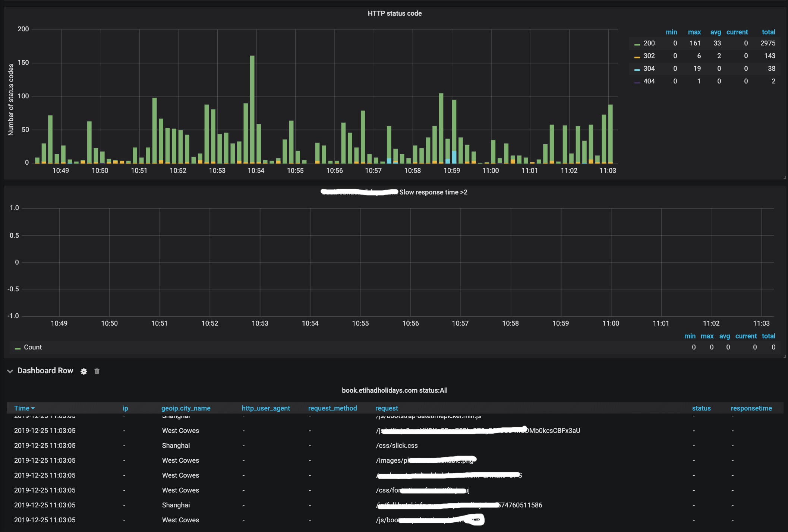Open Dashboard Row settings gear icon
Image resolution: width=788 pixels, height=532 pixels.
click(84, 371)
